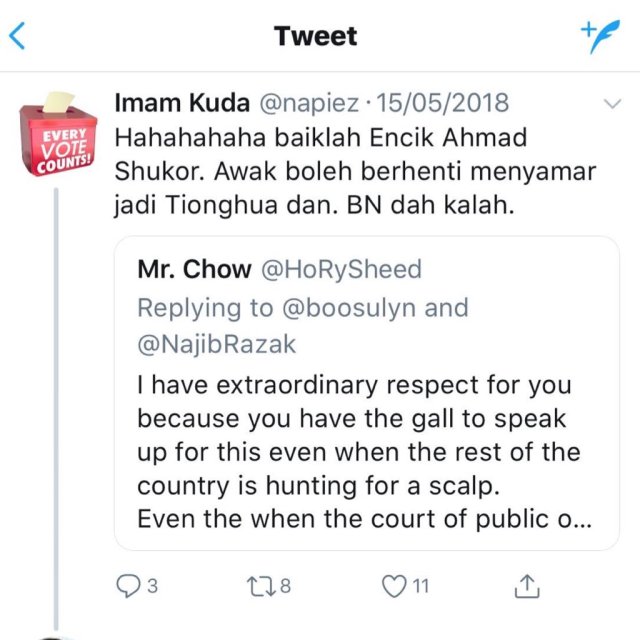Open the @HoRySheed handle
Screen dimensions: 640x640
[x=341, y=269]
